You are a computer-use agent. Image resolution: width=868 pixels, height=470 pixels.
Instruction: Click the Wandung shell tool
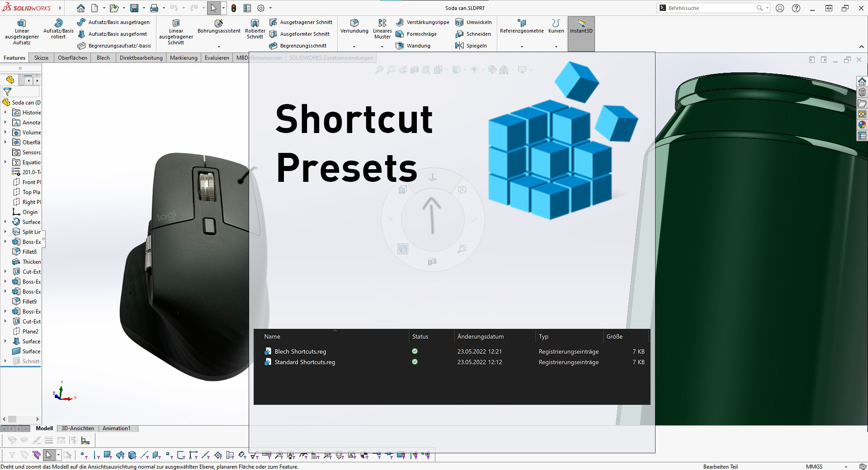point(413,46)
